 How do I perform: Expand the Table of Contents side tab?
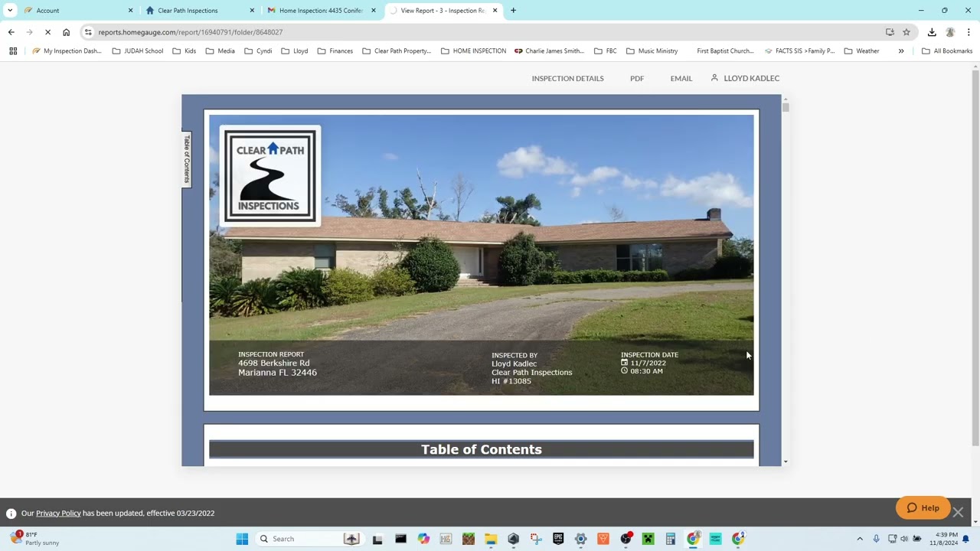(x=186, y=159)
